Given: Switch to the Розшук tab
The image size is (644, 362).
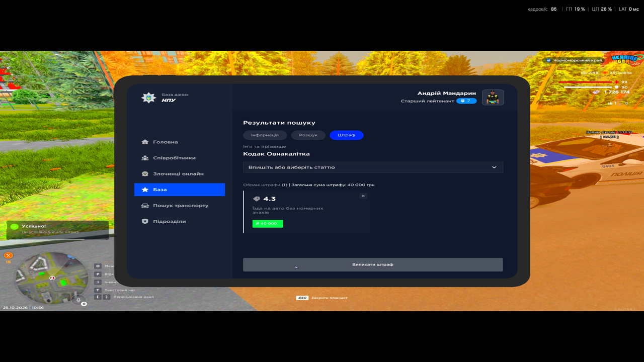Looking at the screenshot, I should (308, 135).
